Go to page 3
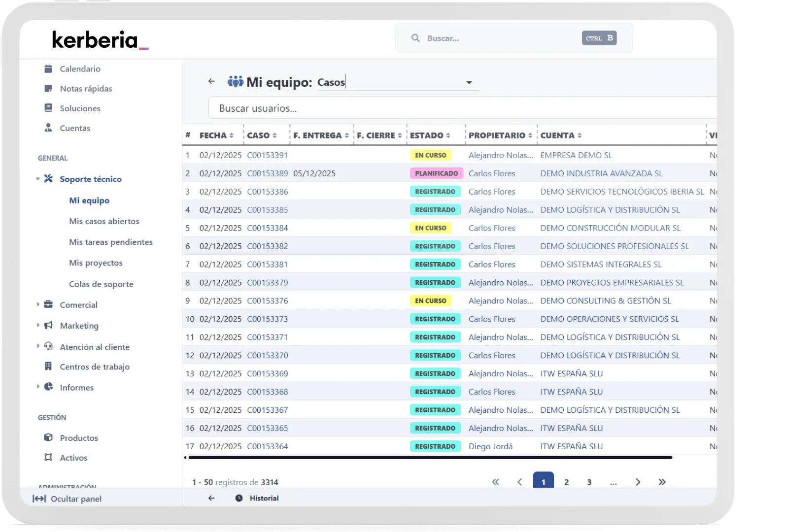The height and width of the screenshot is (532, 785). point(589,482)
